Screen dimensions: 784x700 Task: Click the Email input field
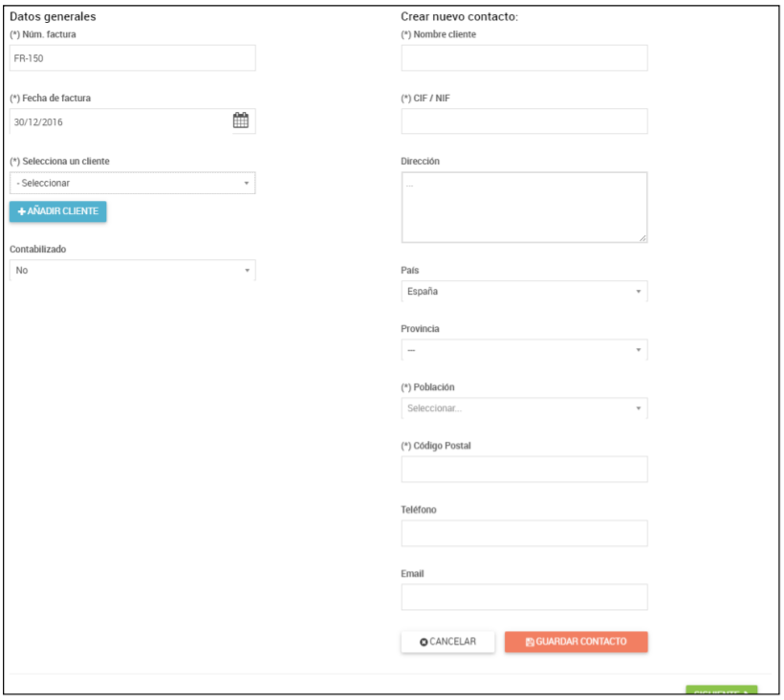click(524, 598)
